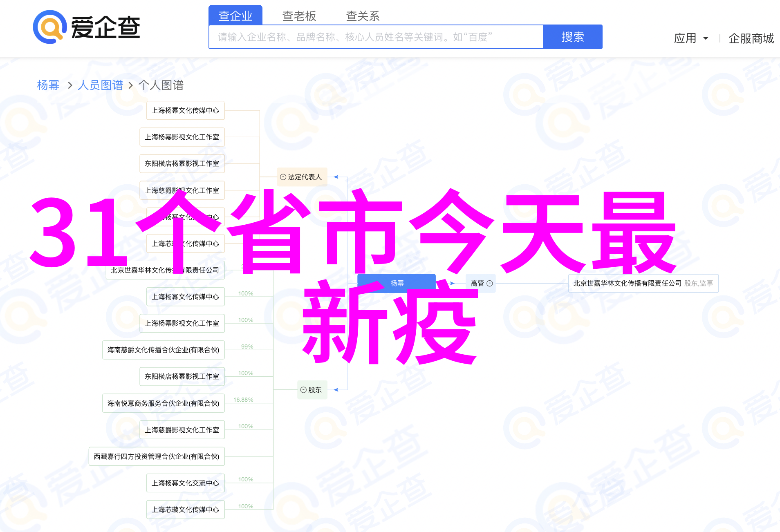This screenshot has height=532, width=780.
Task: Click the 个人图谱 breadcrumb text
Action: 161,85
